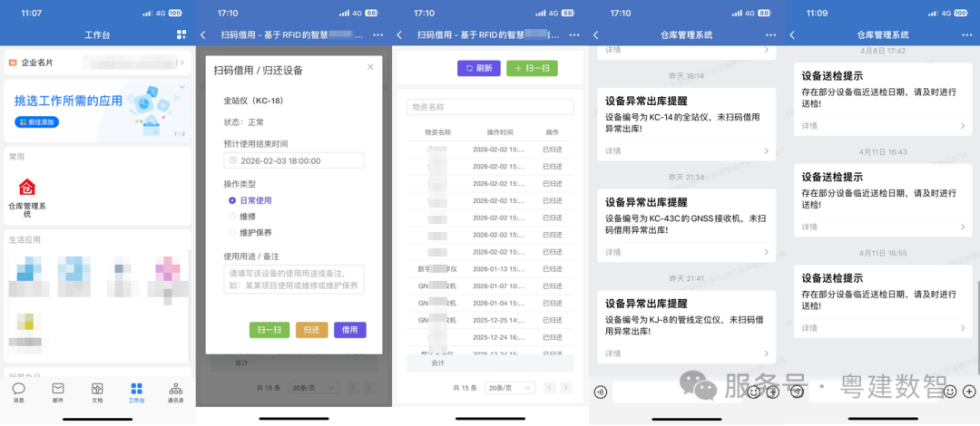Image resolution: width=980 pixels, height=426 pixels.
Task: Select the row dated 2026-01-04 15:
Action: 490,303
